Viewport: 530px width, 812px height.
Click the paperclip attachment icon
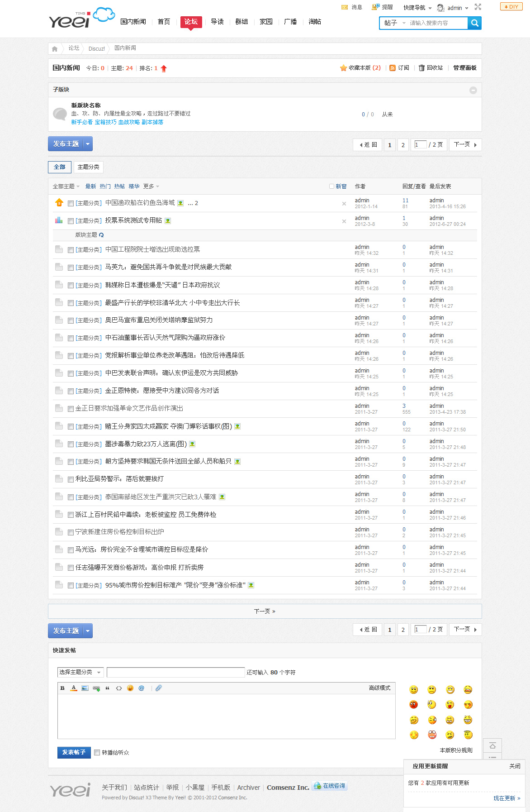pyautogui.click(x=158, y=688)
